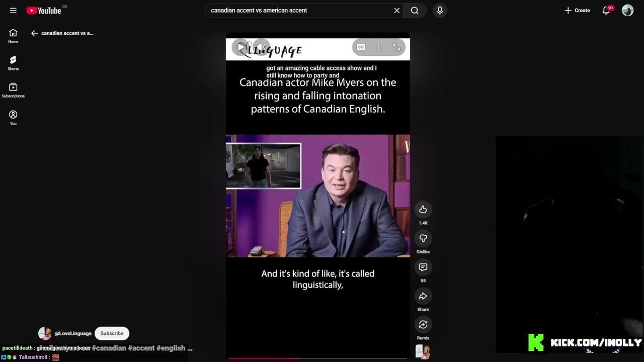Click the magnifier search button
Image resolution: width=644 pixels, height=362 pixels.
pos(415,11)
